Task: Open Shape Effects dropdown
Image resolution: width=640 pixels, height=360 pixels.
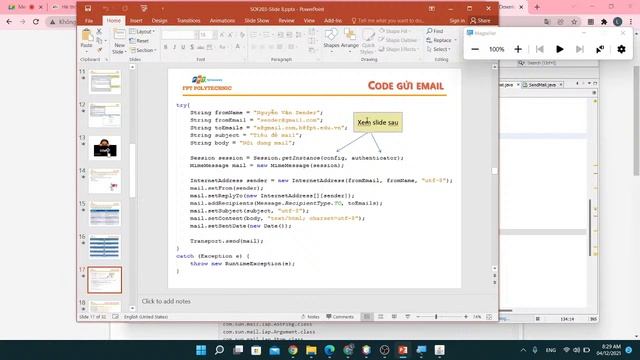Action: [398, 49]
